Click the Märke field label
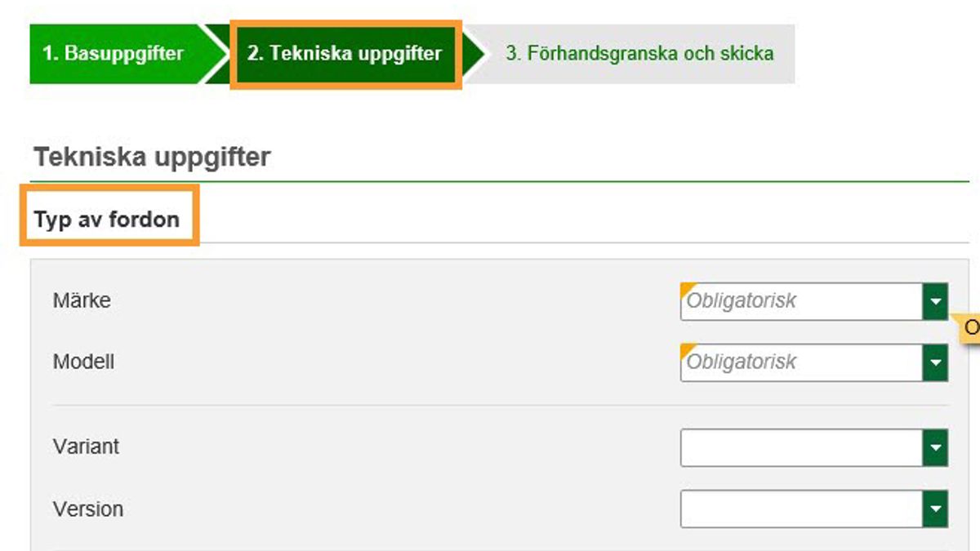980x551 pixels. (82, 300)
